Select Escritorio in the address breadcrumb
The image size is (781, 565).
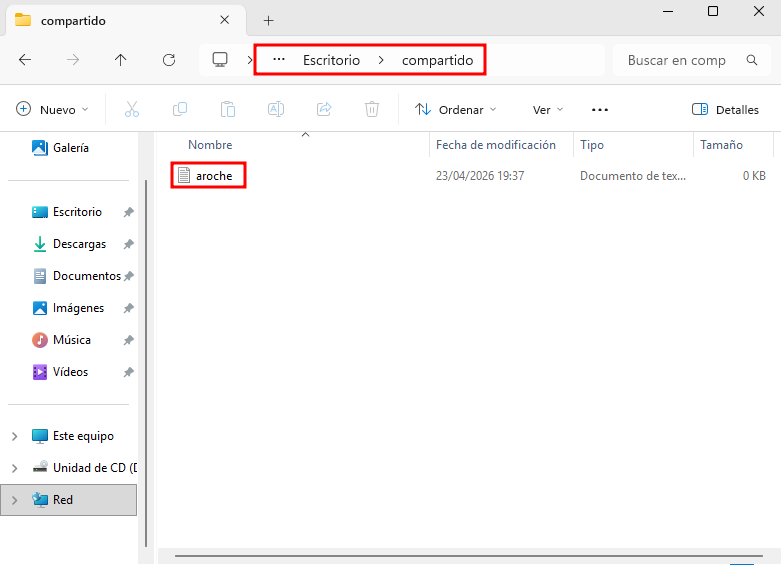pos(331,60)
